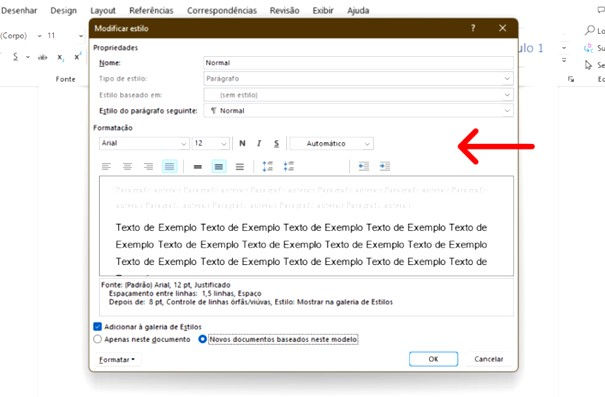Center-align the paragraph text
This screenshot has height=397, width=605.
click(x=127, y=167)
